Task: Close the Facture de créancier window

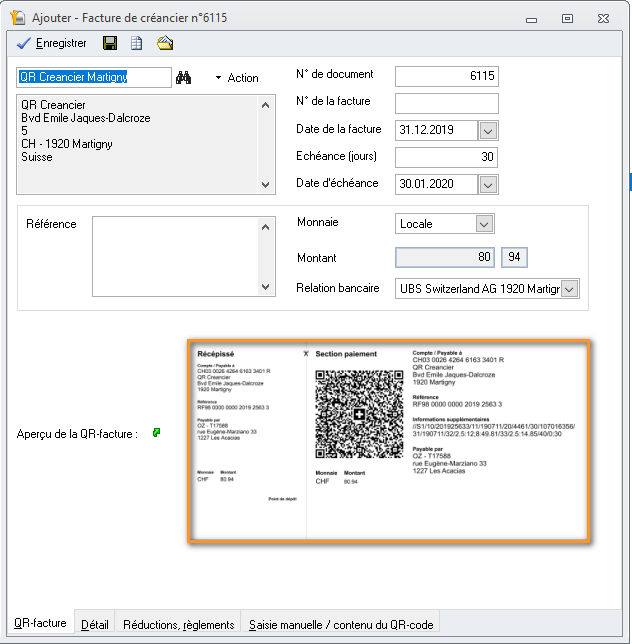Action: [x=603, y=18]
